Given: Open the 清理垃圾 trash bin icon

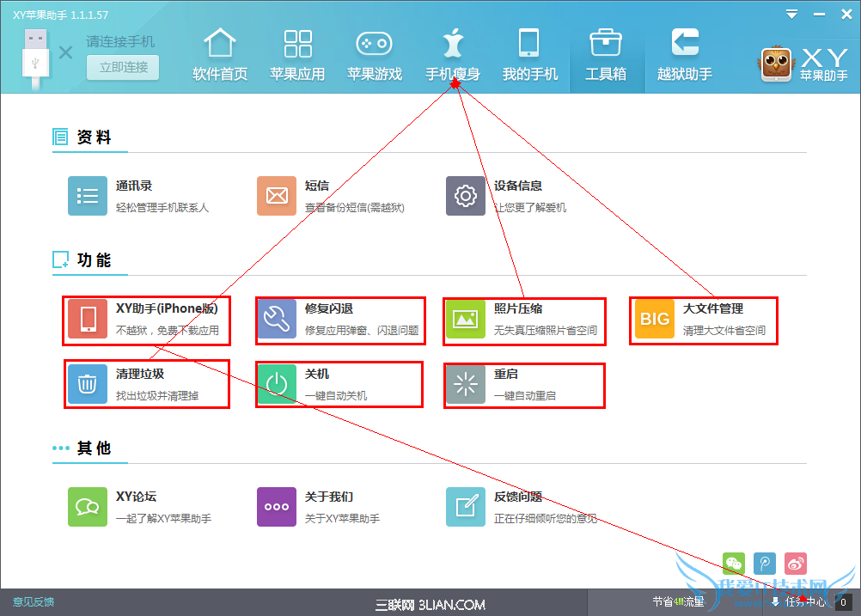Looking at the screenshot, I should pyautogui.click(x=88, y=384).
